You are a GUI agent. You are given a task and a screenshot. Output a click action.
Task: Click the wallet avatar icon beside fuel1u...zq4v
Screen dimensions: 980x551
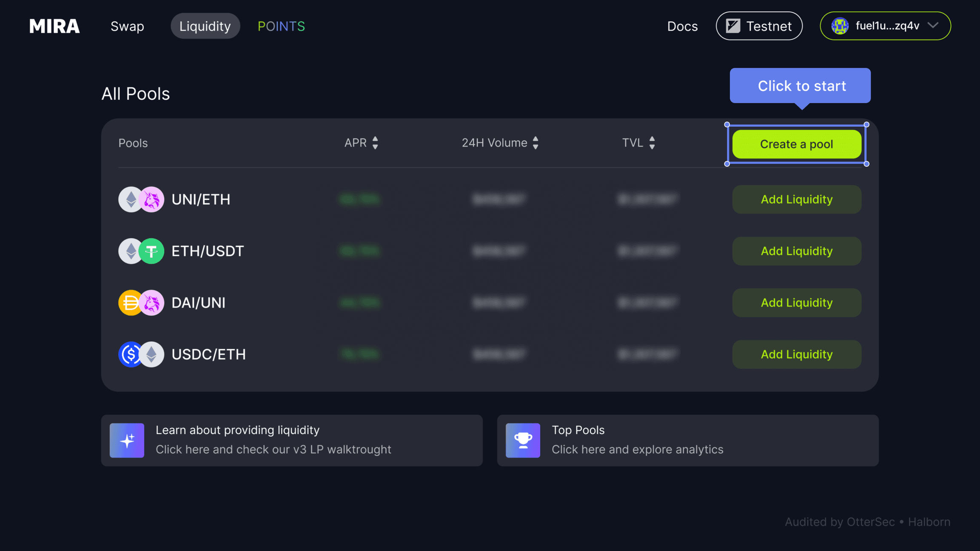840,26
